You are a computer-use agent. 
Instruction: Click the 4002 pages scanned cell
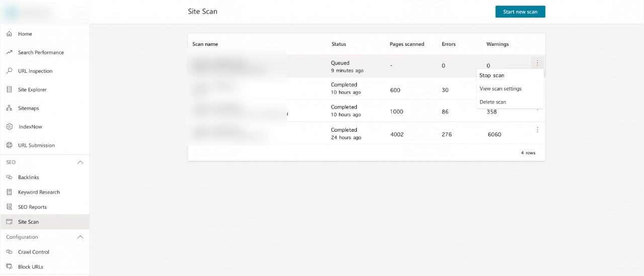(x=396, y=134)
